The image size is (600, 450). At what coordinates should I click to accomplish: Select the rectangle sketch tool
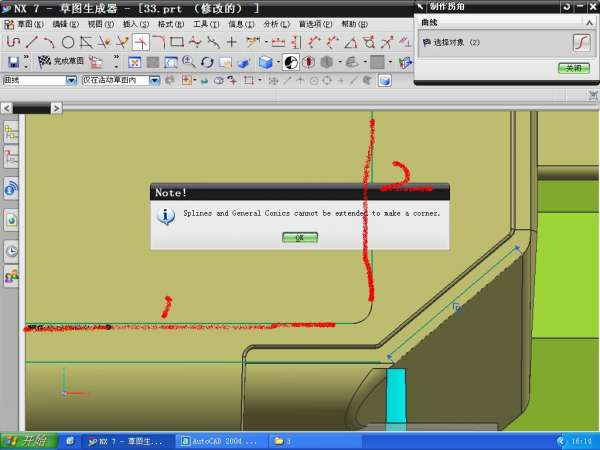point(177,42)
